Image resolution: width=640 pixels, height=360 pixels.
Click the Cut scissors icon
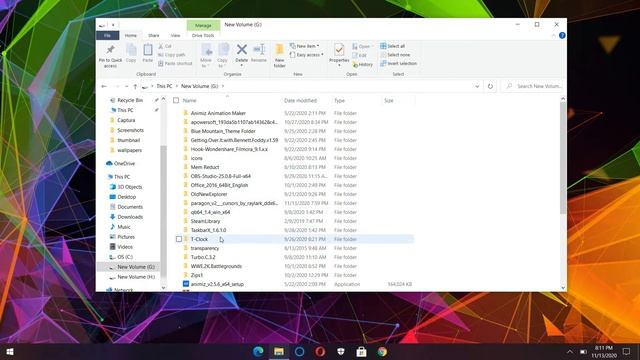161,46
